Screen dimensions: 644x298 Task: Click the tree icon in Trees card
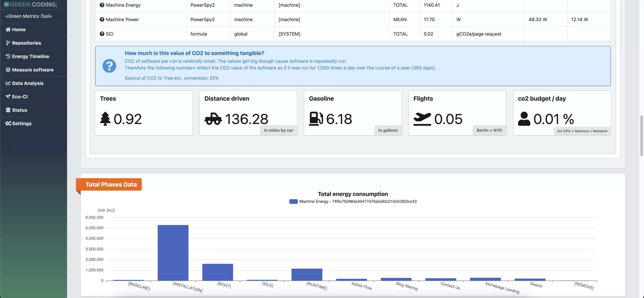point(105,119)
